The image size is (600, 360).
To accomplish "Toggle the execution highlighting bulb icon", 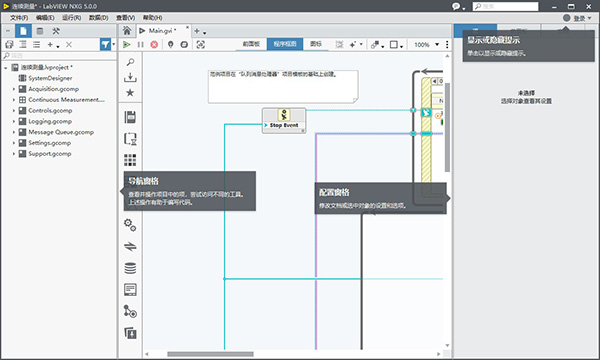I will [171, 45].
